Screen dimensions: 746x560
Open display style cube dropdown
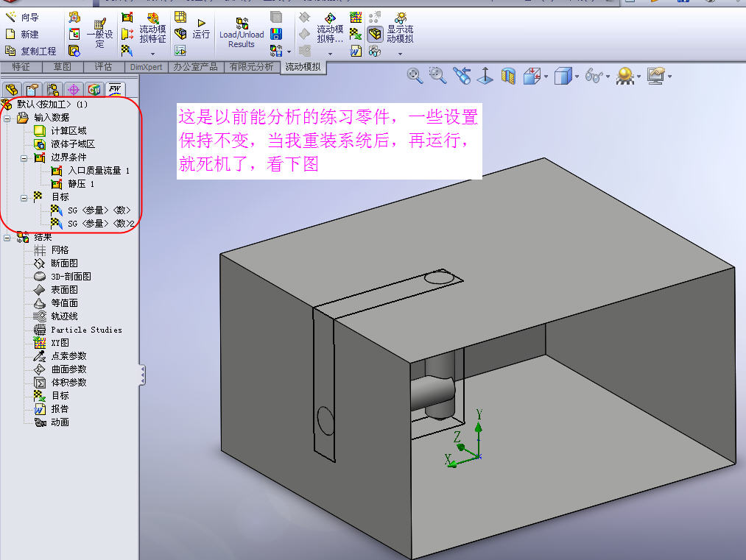(577, 77)
